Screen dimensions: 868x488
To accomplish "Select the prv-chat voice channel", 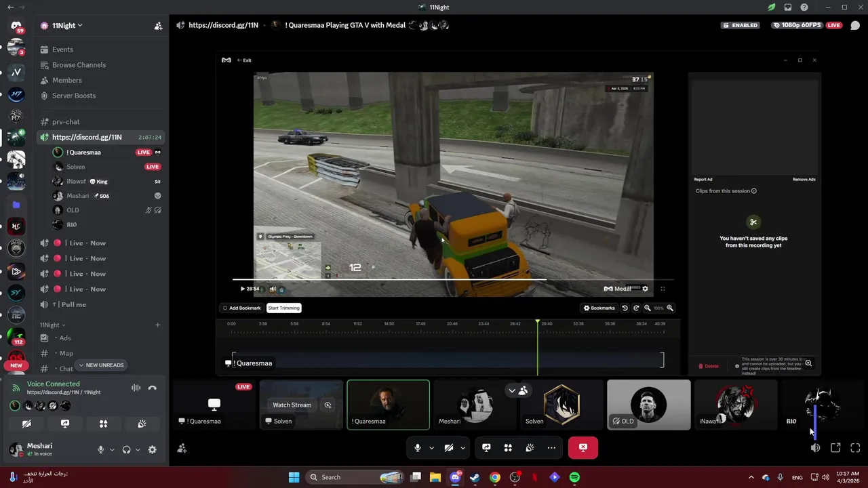I will click(x=102, y=122).
